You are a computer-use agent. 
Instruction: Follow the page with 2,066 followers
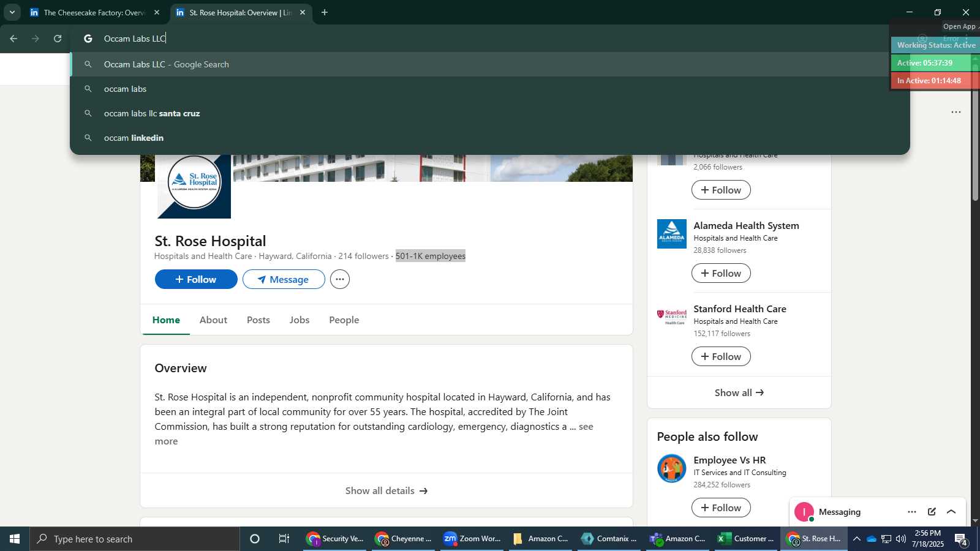(x=721, y=190)
